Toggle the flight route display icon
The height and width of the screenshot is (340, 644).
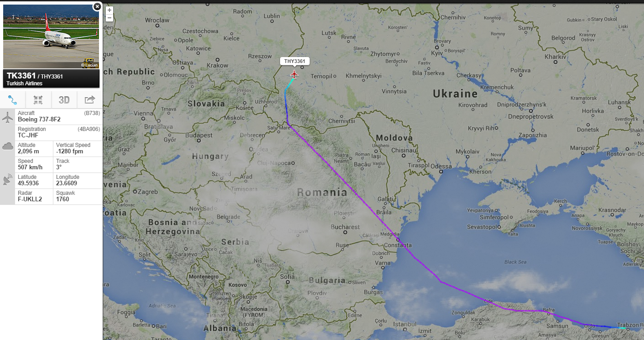[x=13, y=100]
